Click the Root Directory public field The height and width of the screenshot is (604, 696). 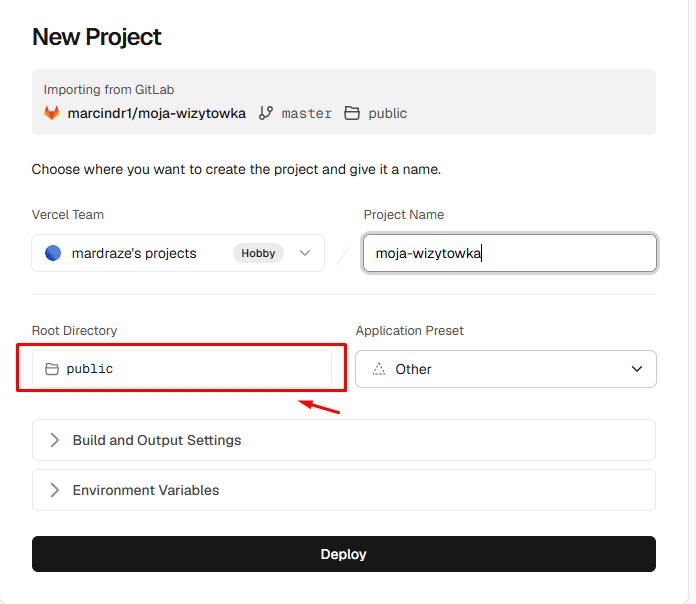182,369
